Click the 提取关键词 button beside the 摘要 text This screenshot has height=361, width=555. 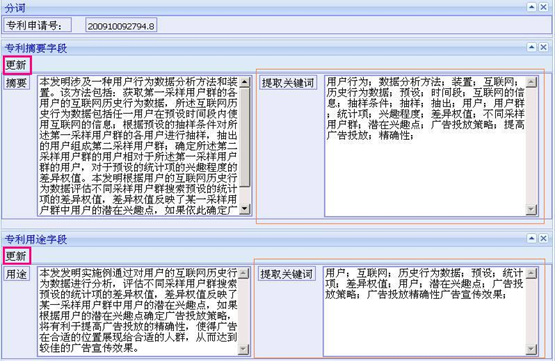(x=288, y=83)
